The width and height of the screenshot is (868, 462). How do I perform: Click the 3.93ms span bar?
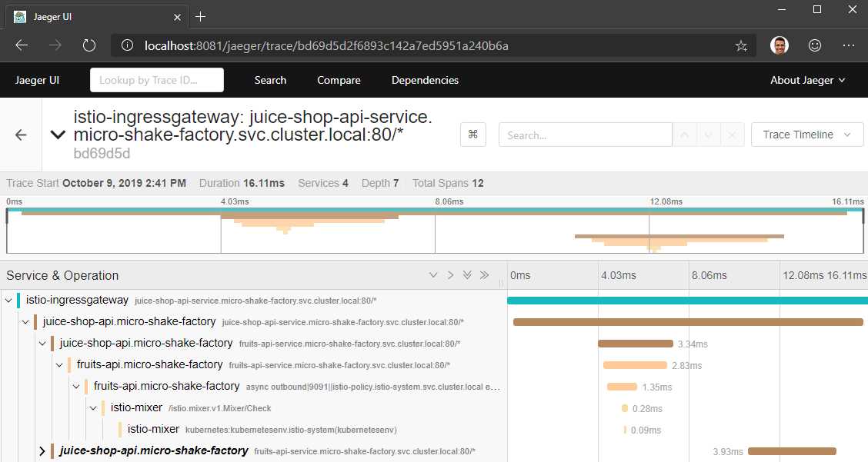(792, 451)
